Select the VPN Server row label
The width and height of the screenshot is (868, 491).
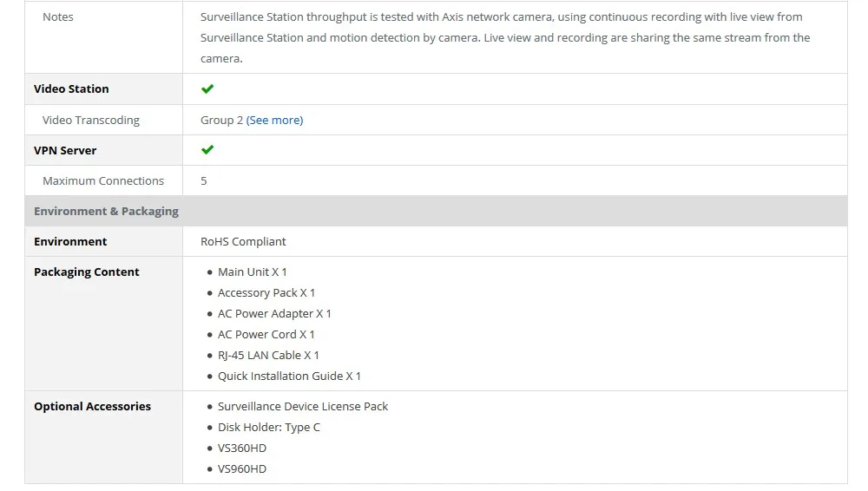click(65, 151)
